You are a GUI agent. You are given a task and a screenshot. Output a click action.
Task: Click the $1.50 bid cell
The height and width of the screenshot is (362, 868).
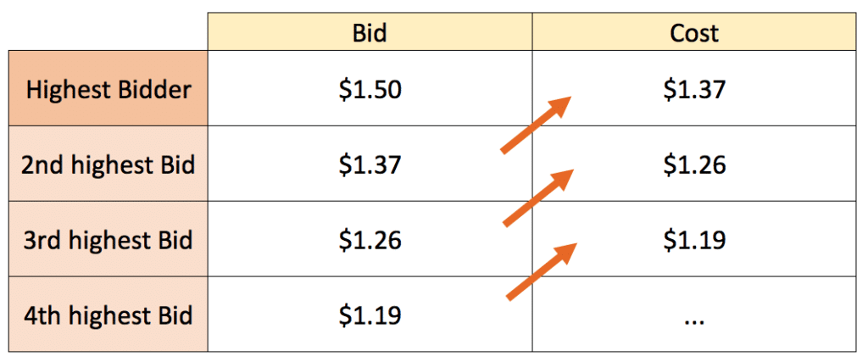[370, 88]
